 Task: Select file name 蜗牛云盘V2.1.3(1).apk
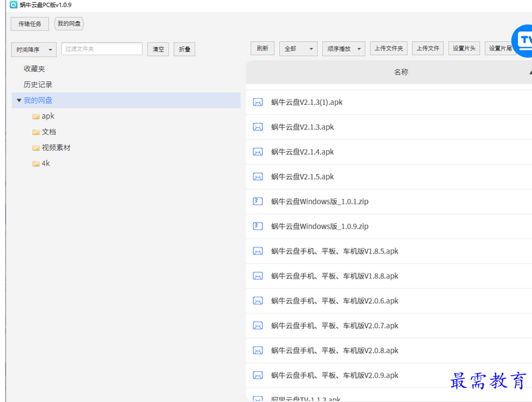307,102
